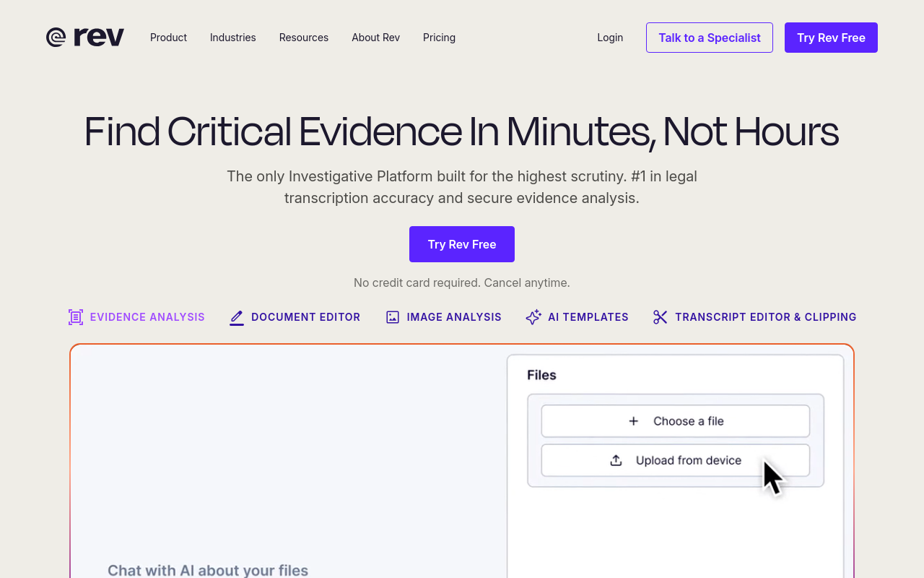Click the Files panel heading

541,375
